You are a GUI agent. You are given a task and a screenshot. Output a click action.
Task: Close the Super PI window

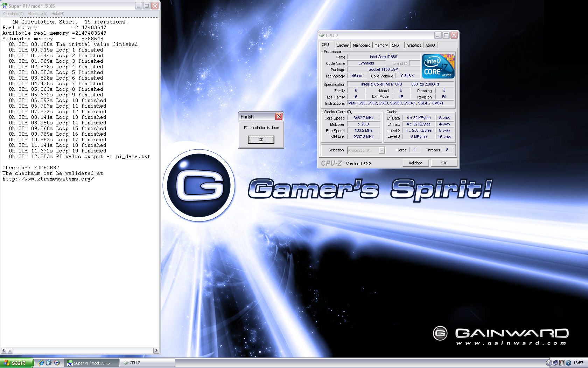pos(155,6)
